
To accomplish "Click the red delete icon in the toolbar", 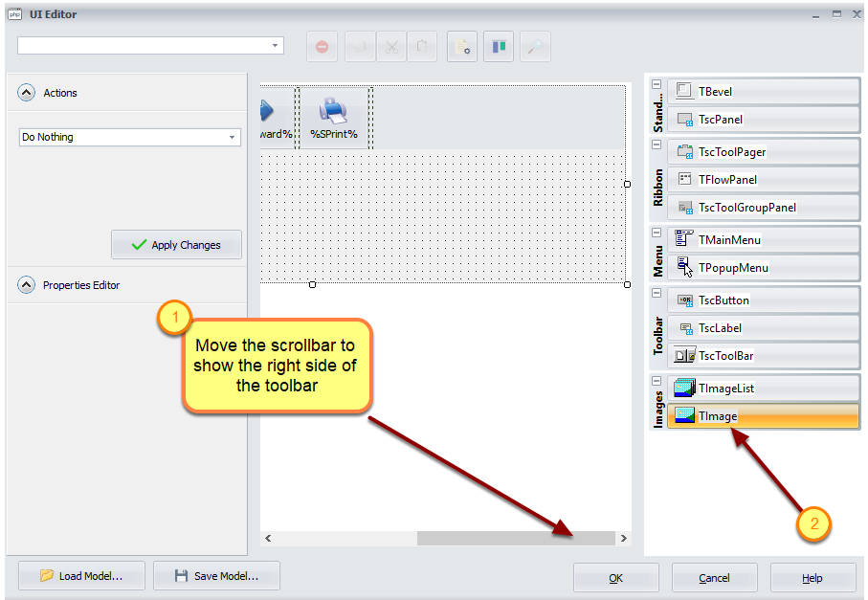I will click(x=322, y=46).
